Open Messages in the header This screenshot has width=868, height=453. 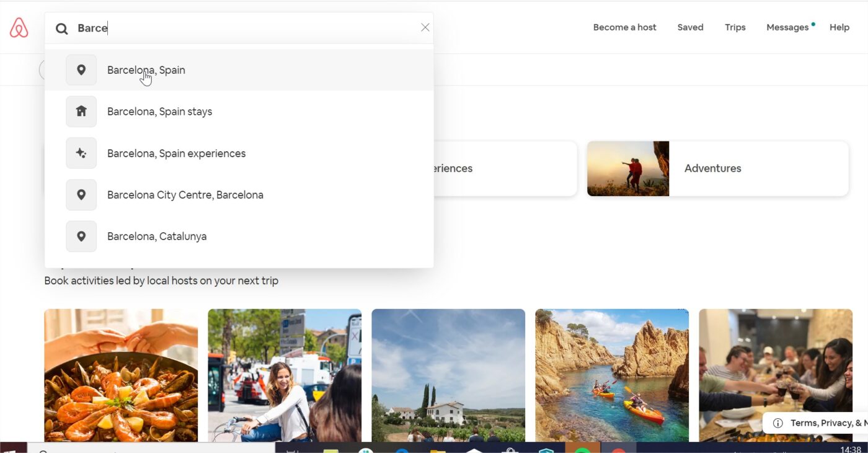[787, 27]
